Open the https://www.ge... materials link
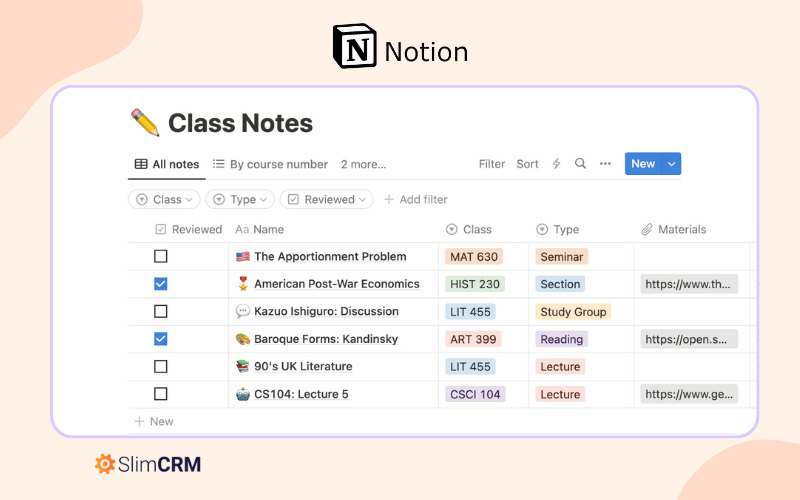 pos(689,394)
